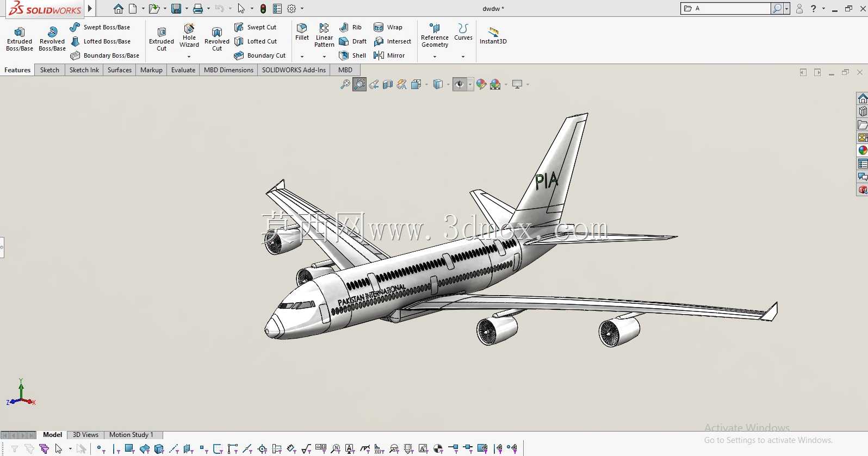The height and width of the screenshot is (456, 868).
Task: Switch to the Surfaces tab
Action: pos(120,70)
